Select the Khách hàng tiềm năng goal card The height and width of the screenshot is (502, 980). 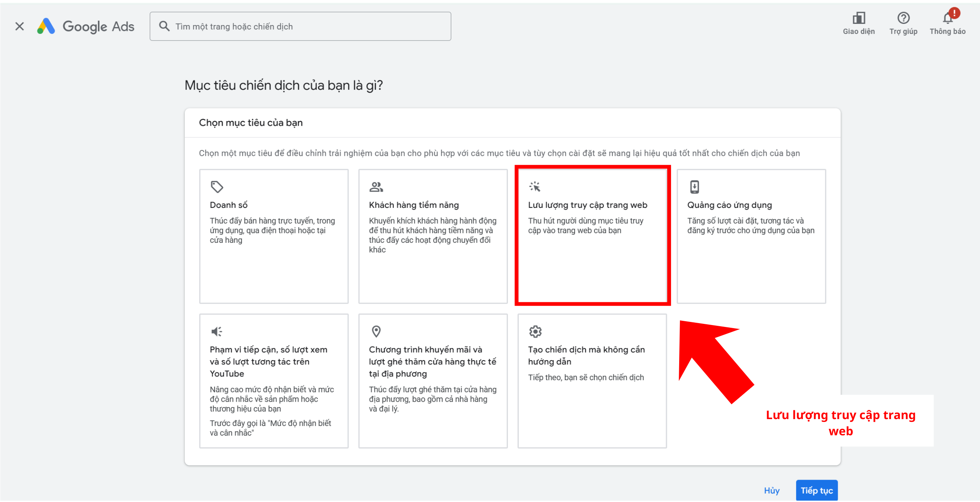point(433,236)
